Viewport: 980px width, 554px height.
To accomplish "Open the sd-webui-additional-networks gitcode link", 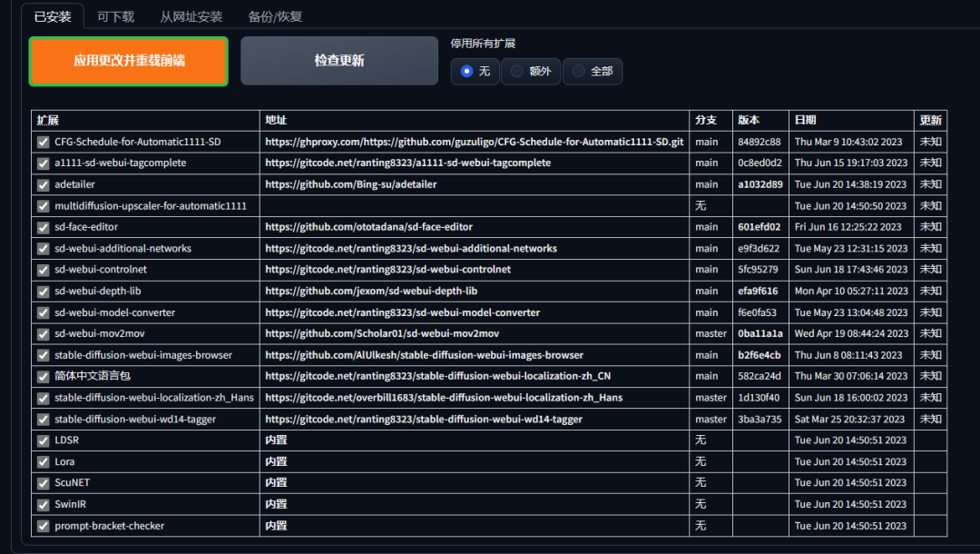I will tap(411, 248).
